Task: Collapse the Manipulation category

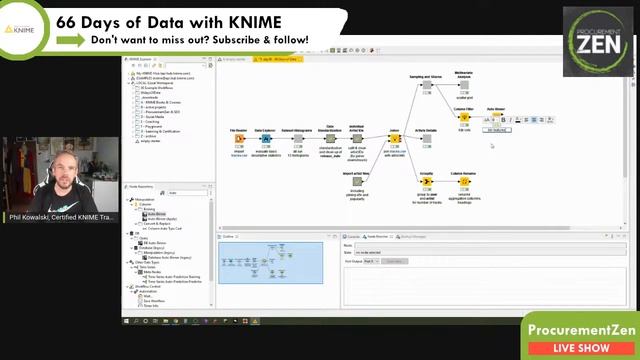Action: (x=127, y=200)
